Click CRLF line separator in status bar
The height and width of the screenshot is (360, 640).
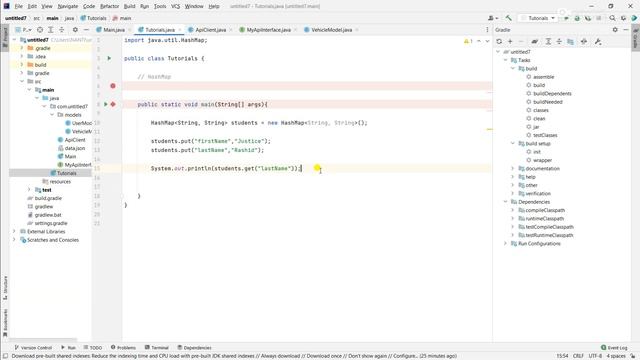[x=578, y=356]
